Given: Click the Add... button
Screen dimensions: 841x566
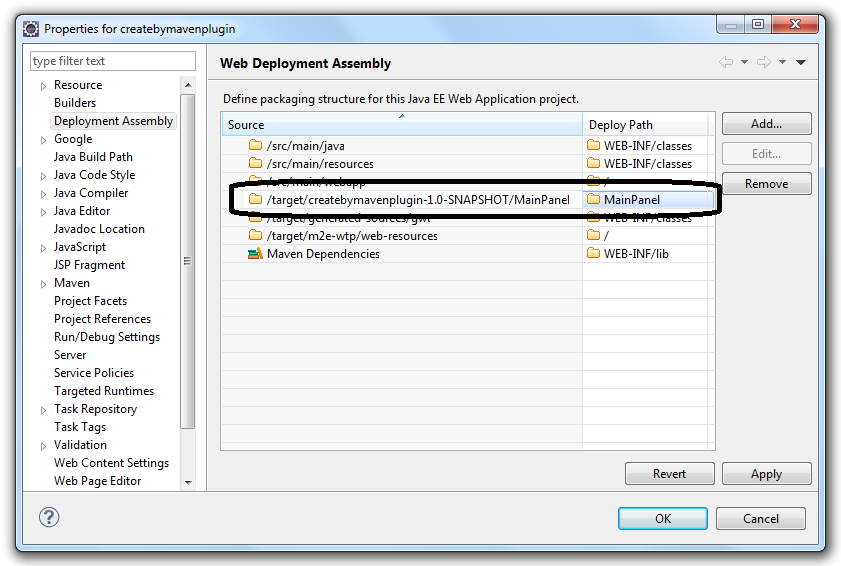Looking at the screenshot, I should click(766, 124).
